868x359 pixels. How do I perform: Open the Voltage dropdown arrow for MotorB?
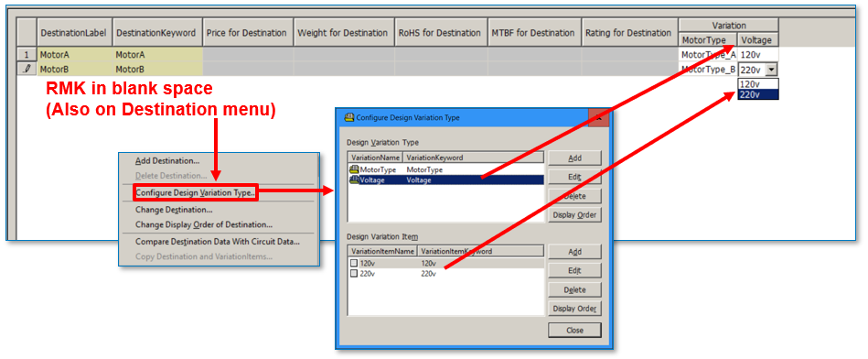click(x=772, y=70)
